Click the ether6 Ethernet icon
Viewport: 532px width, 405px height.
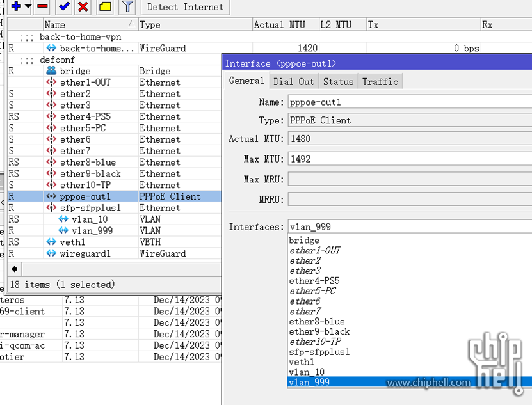pos(51,139)
